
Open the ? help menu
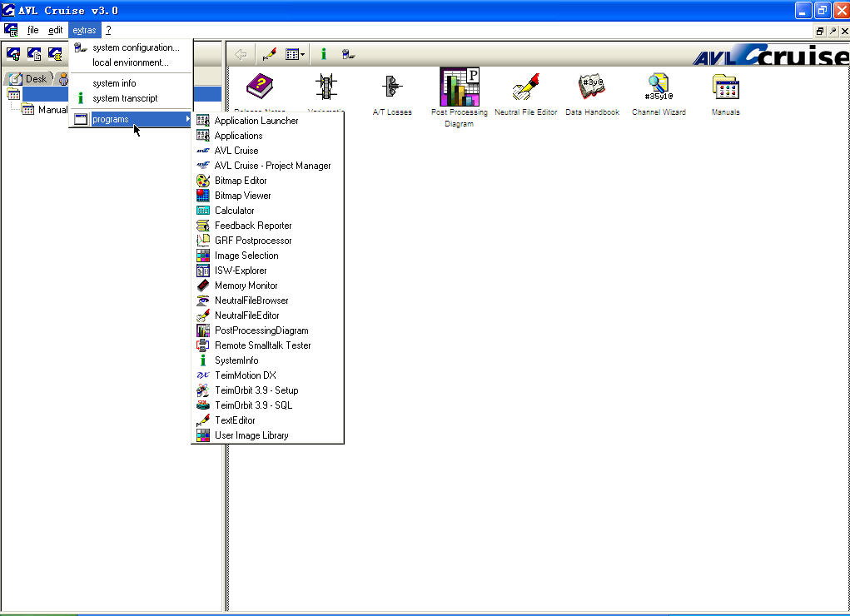108,30
